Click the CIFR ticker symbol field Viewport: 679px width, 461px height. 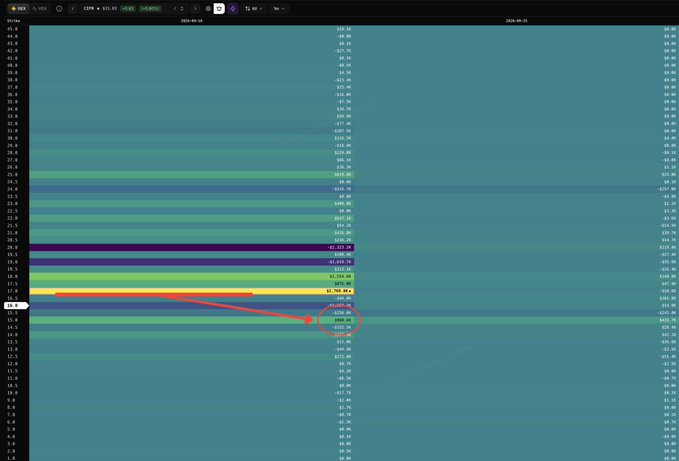[89, 9]
